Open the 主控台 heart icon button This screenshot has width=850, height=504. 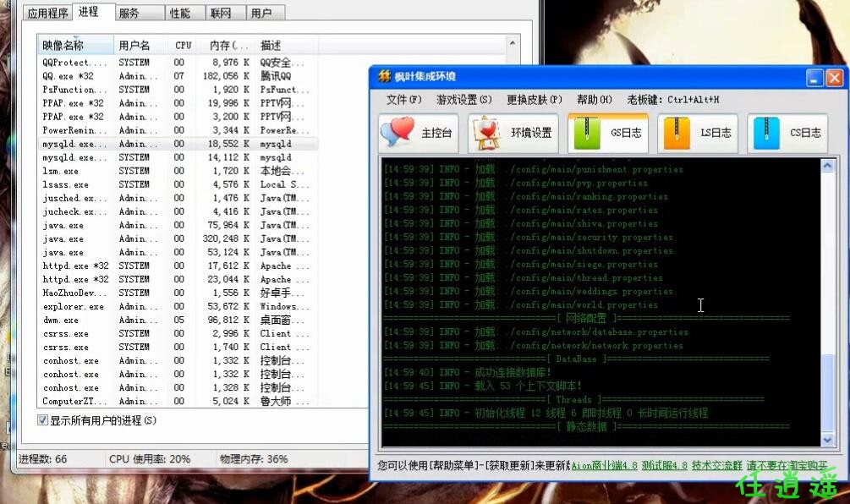(x=419, y=133)
